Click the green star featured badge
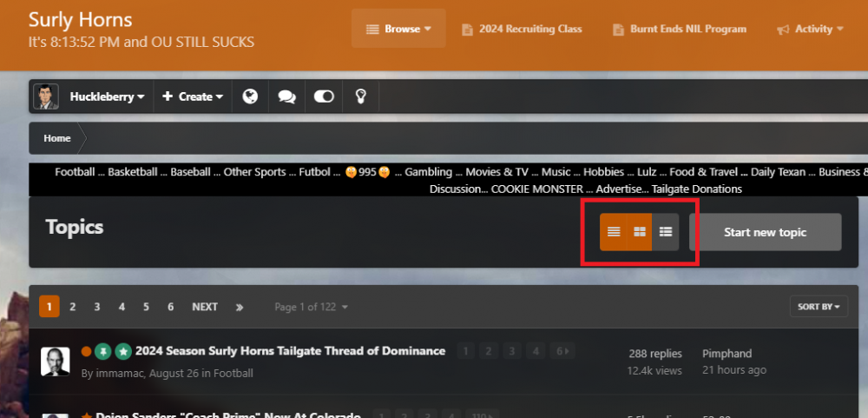868x418 pixels. click(x=123, y=352)
